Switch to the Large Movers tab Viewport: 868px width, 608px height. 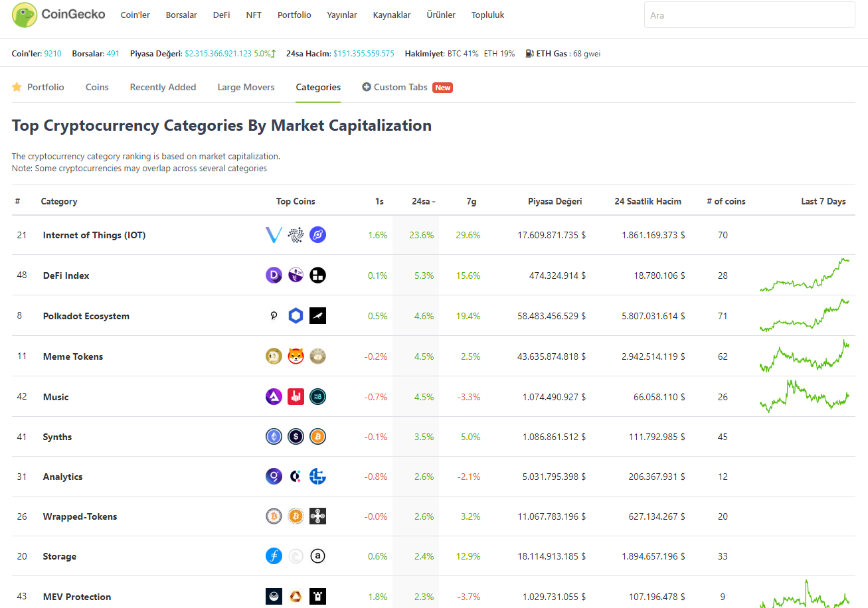[x=246, y=87]
